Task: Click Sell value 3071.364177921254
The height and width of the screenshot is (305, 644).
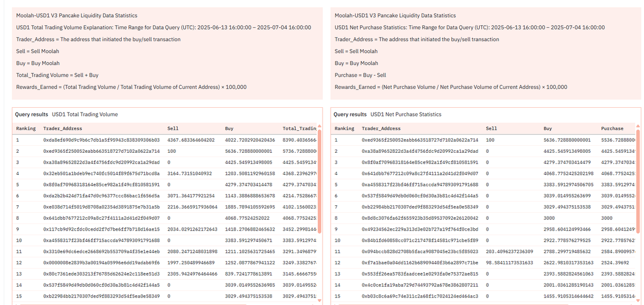Action: click(191, 196)
